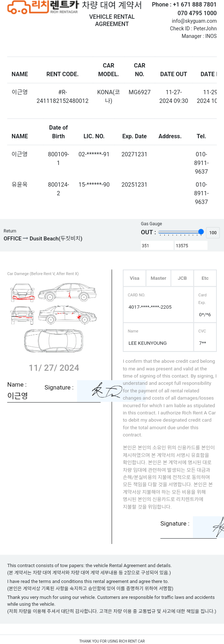Choose Etc card type

tap(205, 278)
